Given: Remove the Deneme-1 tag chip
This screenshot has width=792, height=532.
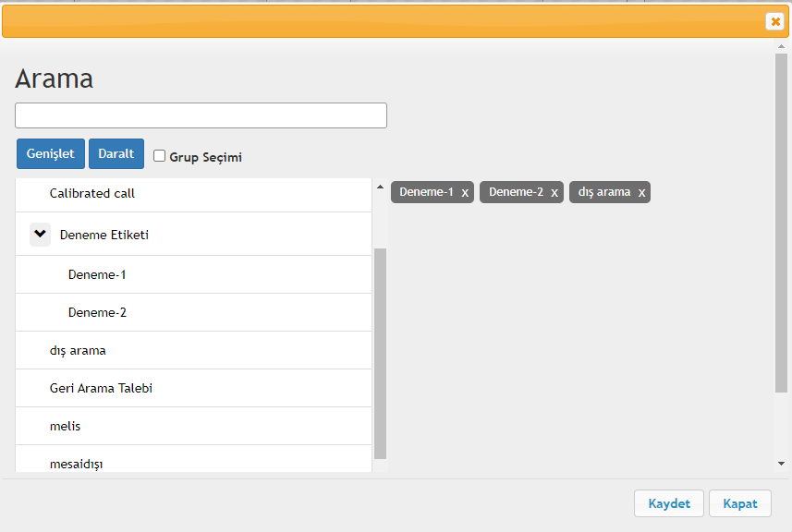Looking at the screenshot, I should pyautogui.click(x=465, y=193).
